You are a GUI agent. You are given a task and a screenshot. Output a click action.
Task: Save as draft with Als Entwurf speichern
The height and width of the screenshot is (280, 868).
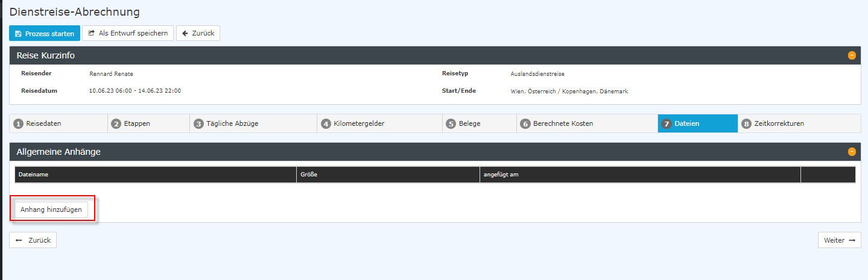click(128, 33)
